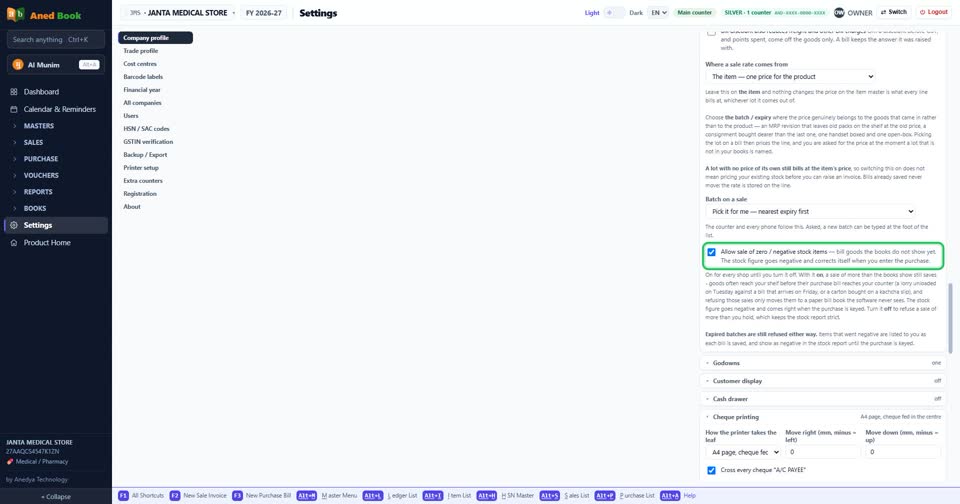
Task: Open the Extra counters tab
Action: 156,181
